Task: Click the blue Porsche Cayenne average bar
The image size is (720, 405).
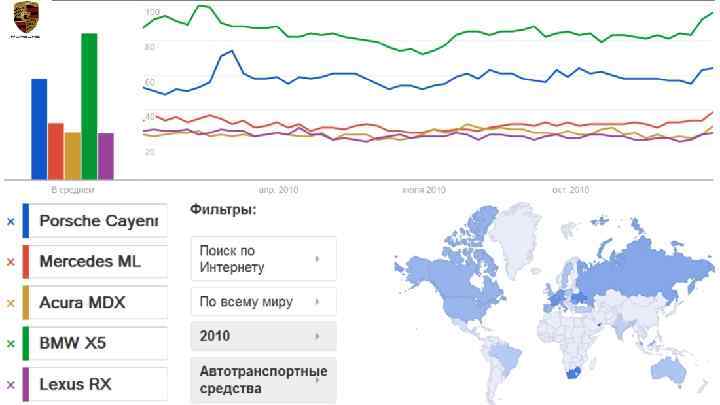Action: (39, 127)
